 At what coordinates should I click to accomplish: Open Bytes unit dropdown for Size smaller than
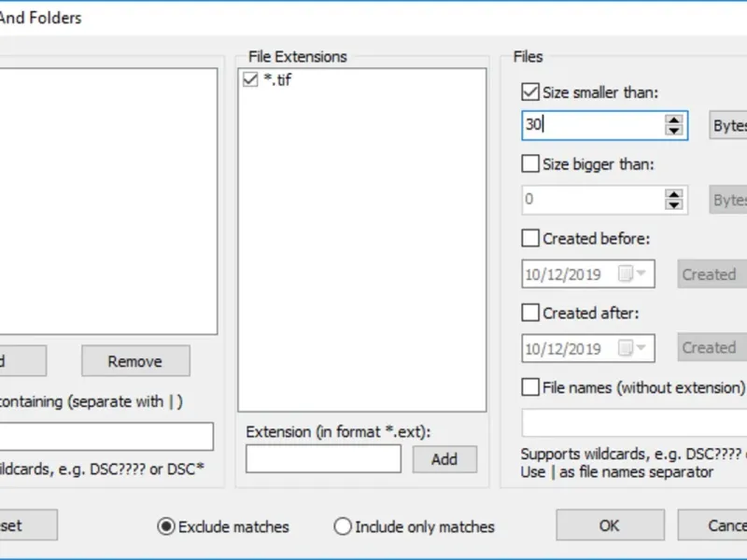click(x=728, y=126)
